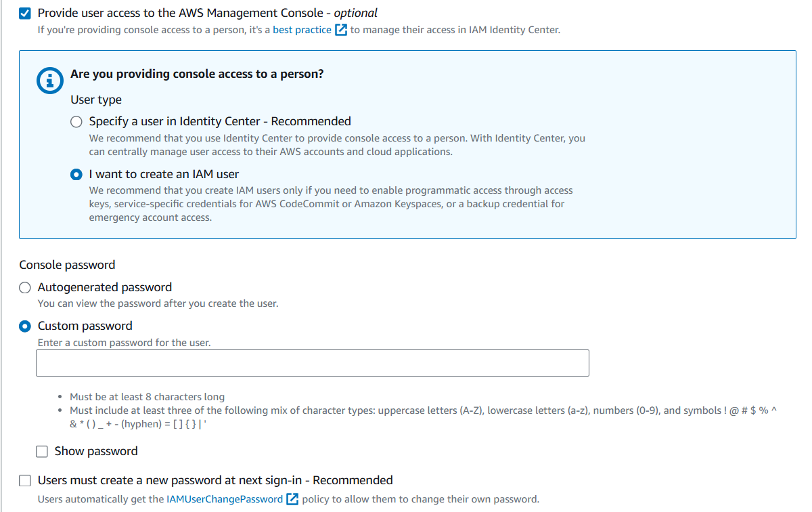This screenshot has width=812, height=512.
Task: Select the I want to create an IAM user radio
Action: coord(77,174)
